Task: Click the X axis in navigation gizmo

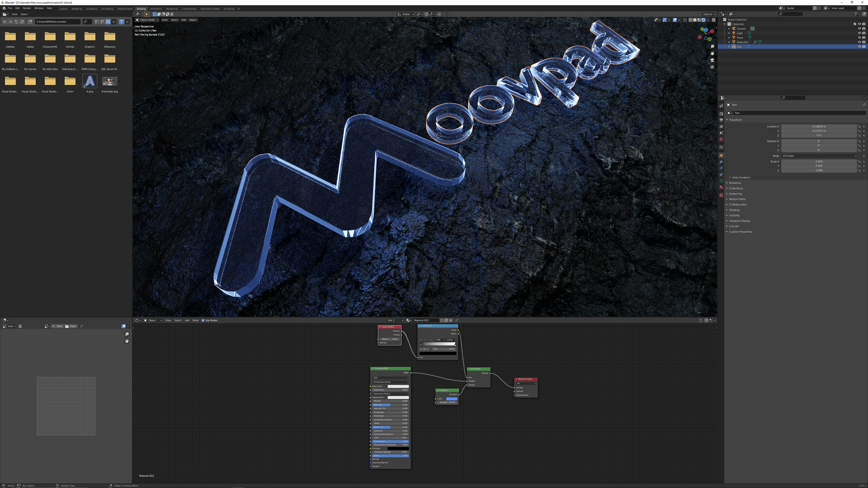Action: pos(712,31)
